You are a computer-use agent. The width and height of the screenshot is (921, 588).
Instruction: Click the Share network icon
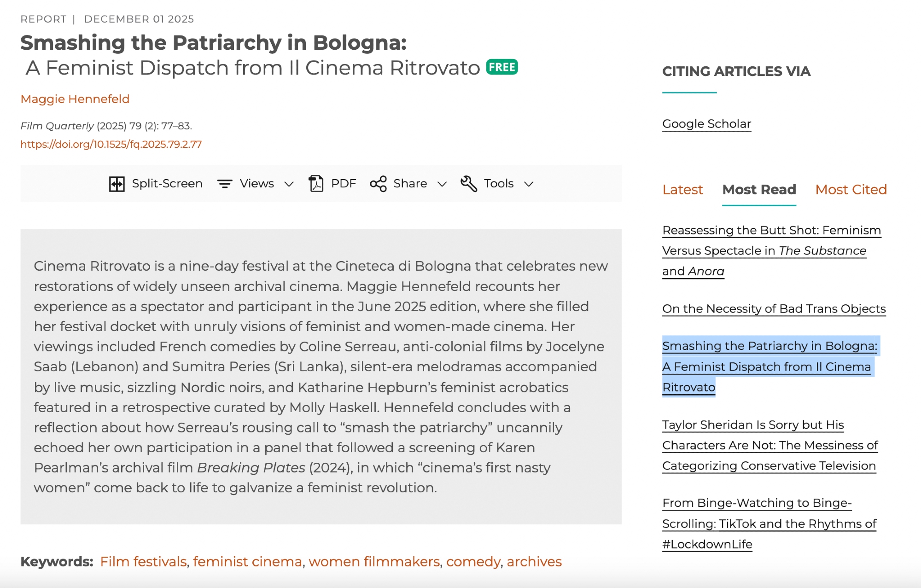[x=378, y=184]
